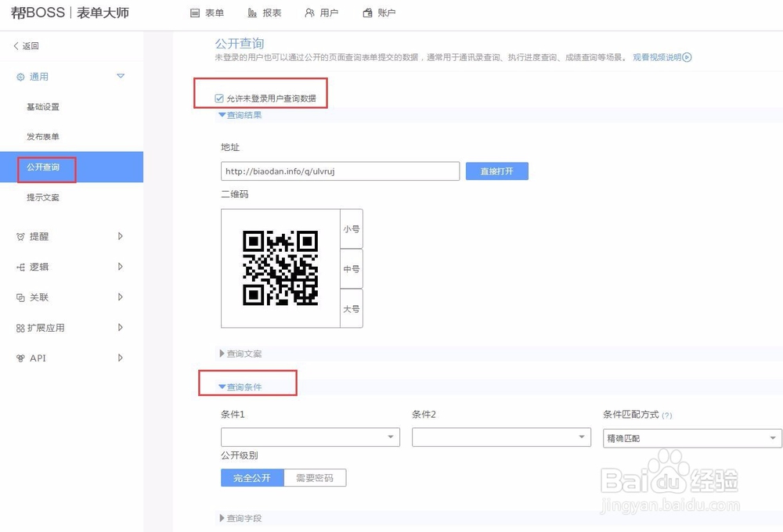Click the 用户 people icon
This screenshot has height=532, width=783.
[309, 13]
